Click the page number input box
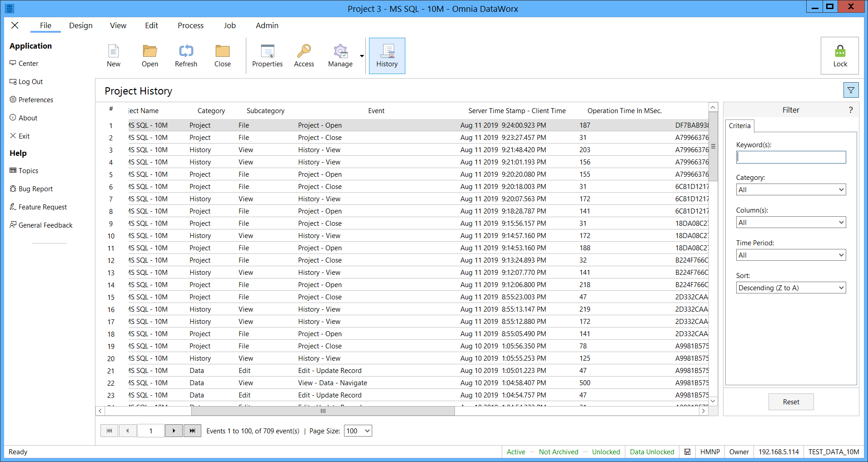 150,431
